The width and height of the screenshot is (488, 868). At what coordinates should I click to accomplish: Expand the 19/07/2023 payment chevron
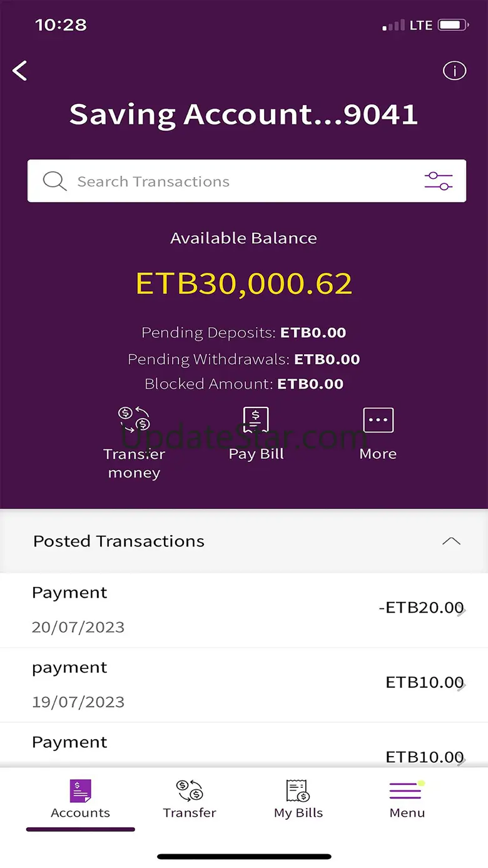click(462, 686)
